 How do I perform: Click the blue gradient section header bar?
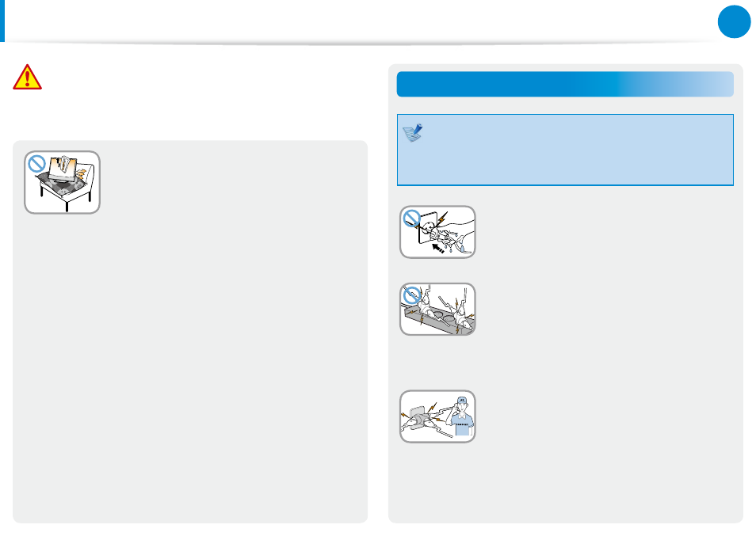565,84
